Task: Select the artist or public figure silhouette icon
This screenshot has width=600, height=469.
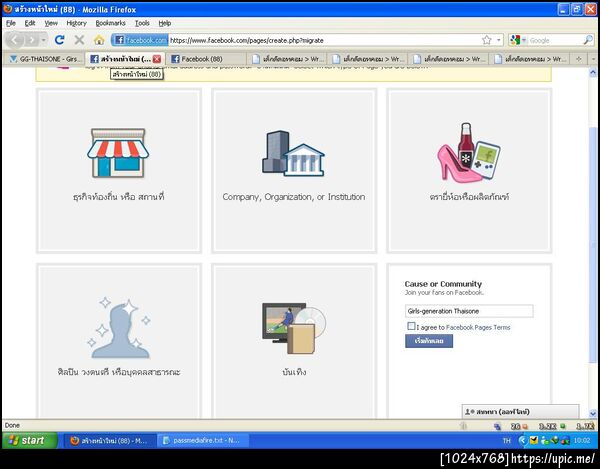Action: coord(119,327)
